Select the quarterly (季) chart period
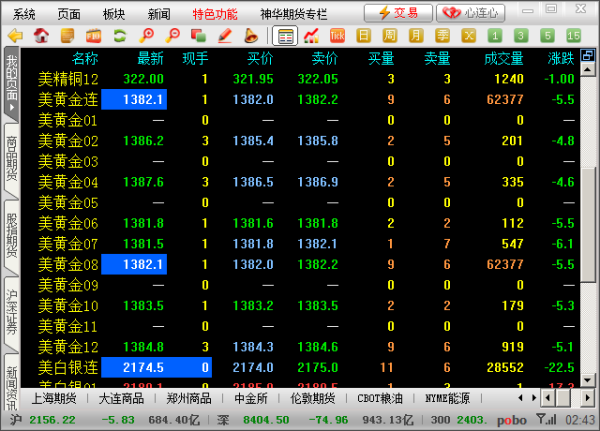The width and height of the screenshot is (600, 431). coord(442,36)
